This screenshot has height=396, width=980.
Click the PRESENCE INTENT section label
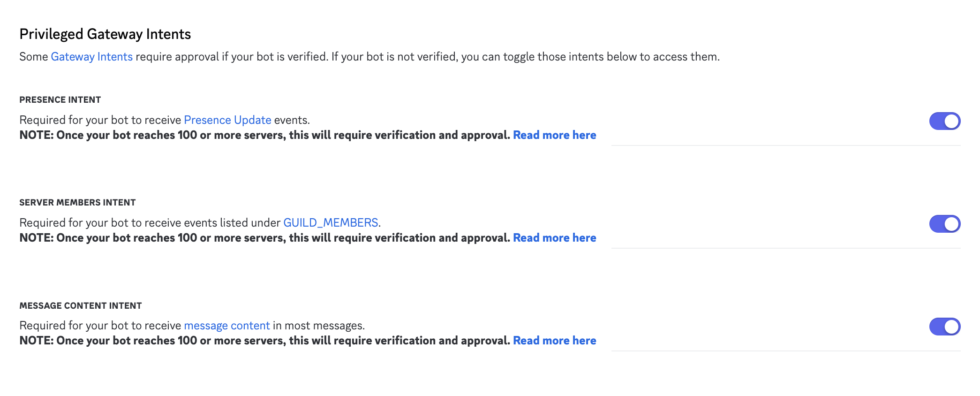pyautogui.click(x=60, y=100)
